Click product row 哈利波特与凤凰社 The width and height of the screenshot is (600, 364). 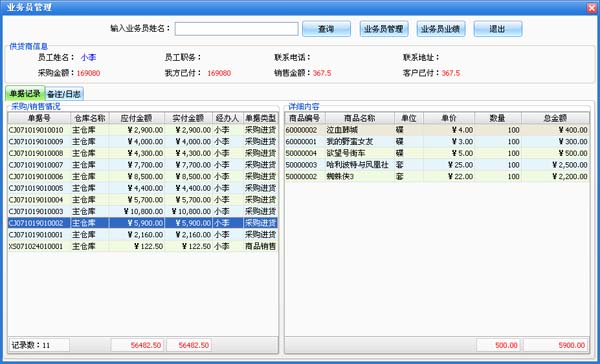tap(437, 165)
